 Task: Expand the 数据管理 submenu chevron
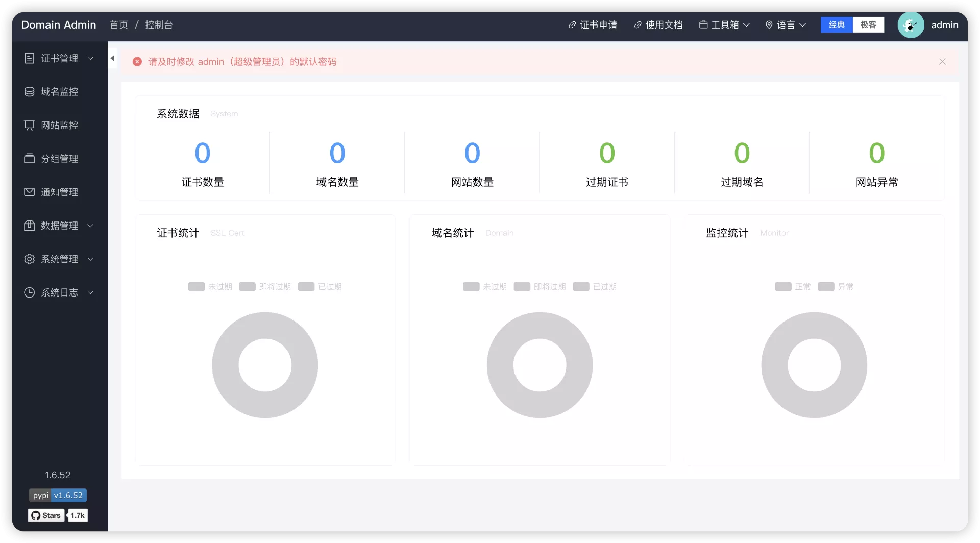[90, 226]
